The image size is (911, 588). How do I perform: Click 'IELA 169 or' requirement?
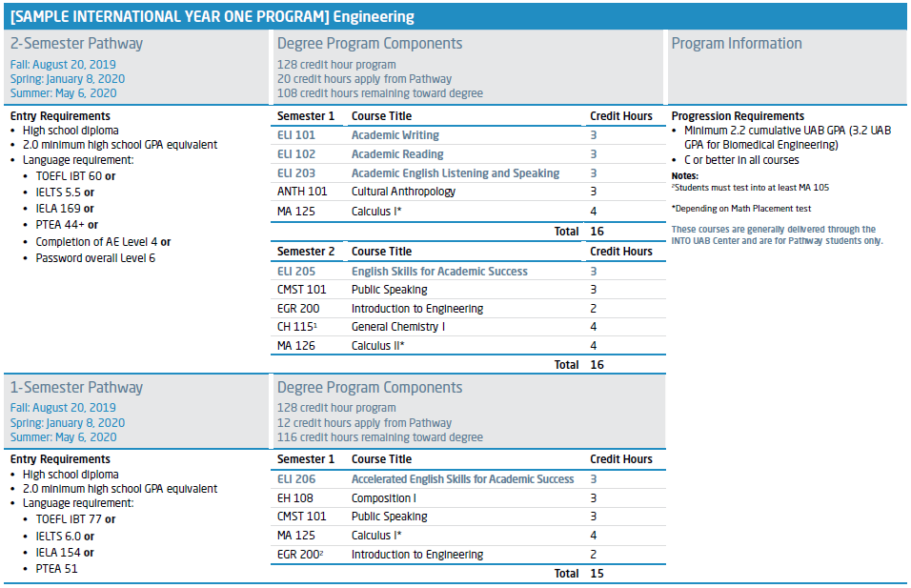65,209
